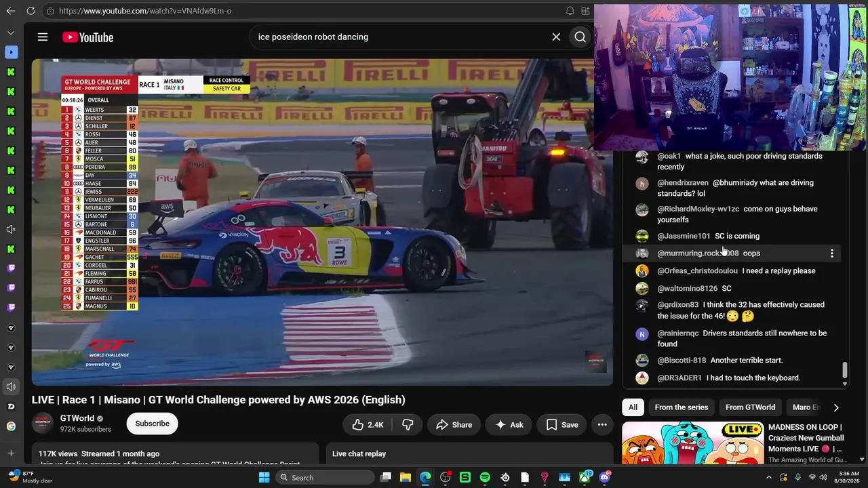Collapse the browser sidebar tab group chevron
This screenshot has height=488, width=868.
pos(11,33)
